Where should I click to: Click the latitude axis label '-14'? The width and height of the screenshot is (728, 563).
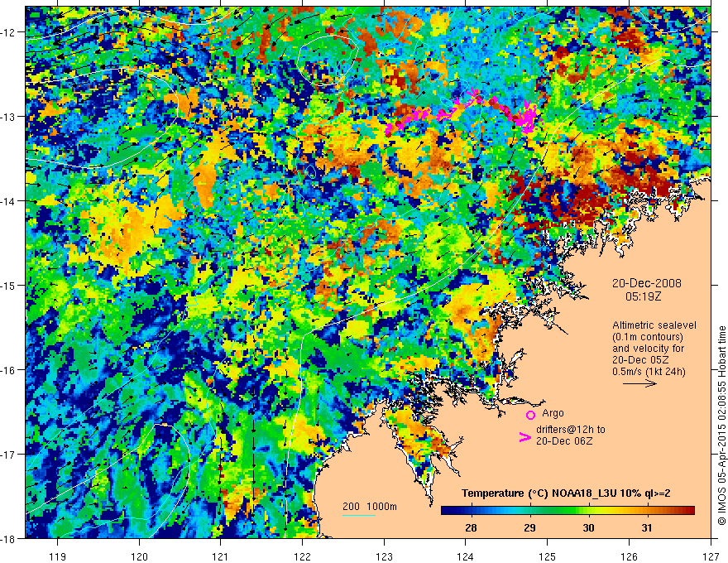9,200
